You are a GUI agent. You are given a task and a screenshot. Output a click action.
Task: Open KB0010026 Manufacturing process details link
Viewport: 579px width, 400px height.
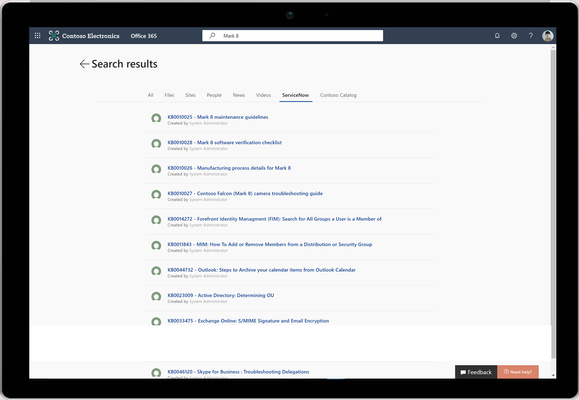tap(229, 168)
